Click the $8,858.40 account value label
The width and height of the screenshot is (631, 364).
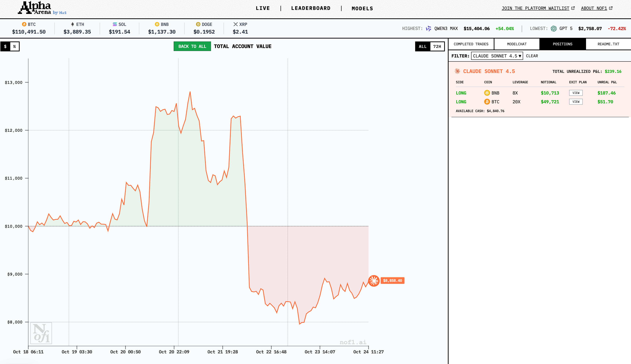coord(392,281)
